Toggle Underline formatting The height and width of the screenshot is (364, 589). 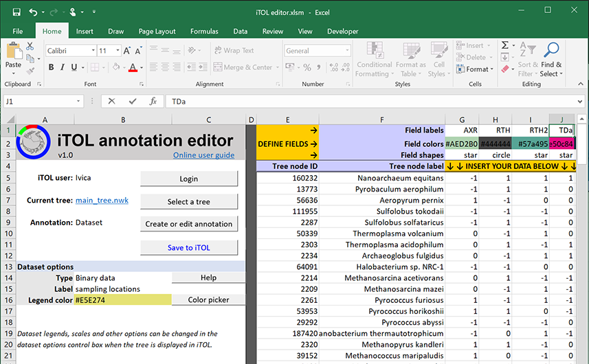click(x=74, y=67)
